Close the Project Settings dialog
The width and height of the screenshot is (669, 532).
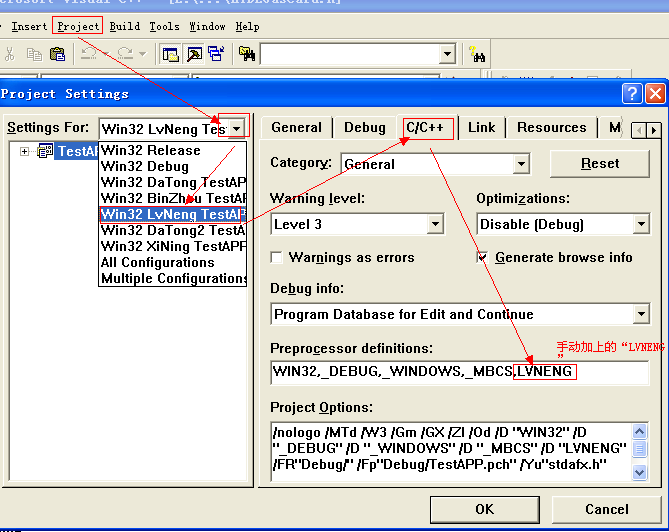(x=655, y=93)
